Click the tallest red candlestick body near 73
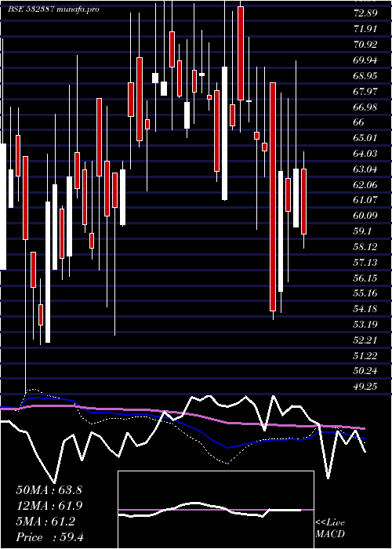Screen dimensions: 392x549 click(x=241, y=53)
